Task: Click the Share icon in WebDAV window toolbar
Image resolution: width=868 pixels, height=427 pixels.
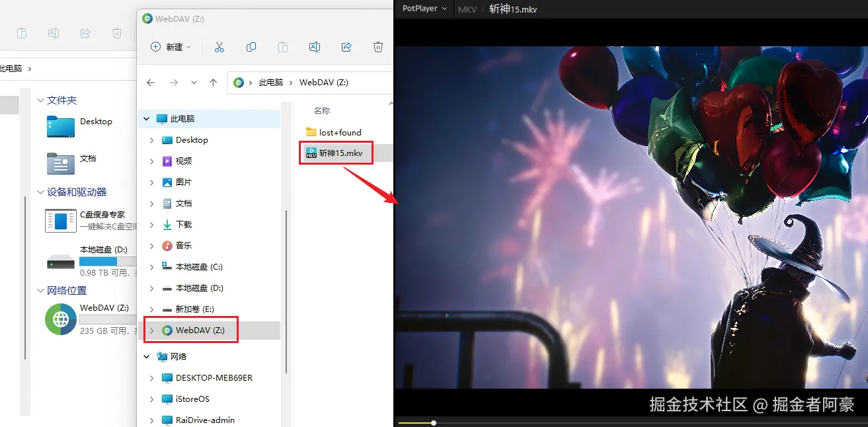Action: (346, 47)
